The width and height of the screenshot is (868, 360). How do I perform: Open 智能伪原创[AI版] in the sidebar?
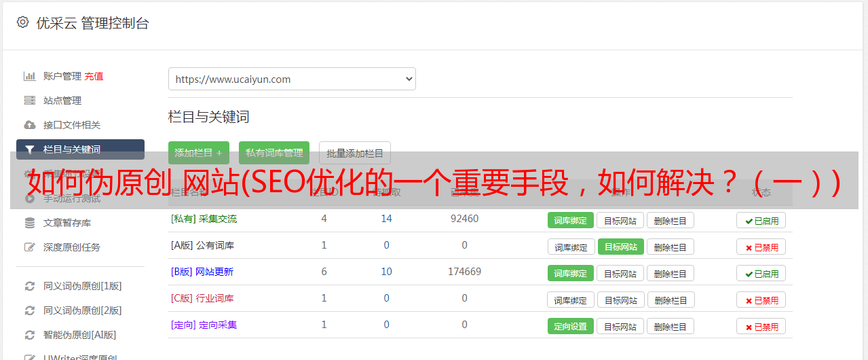tap(80, 335)
